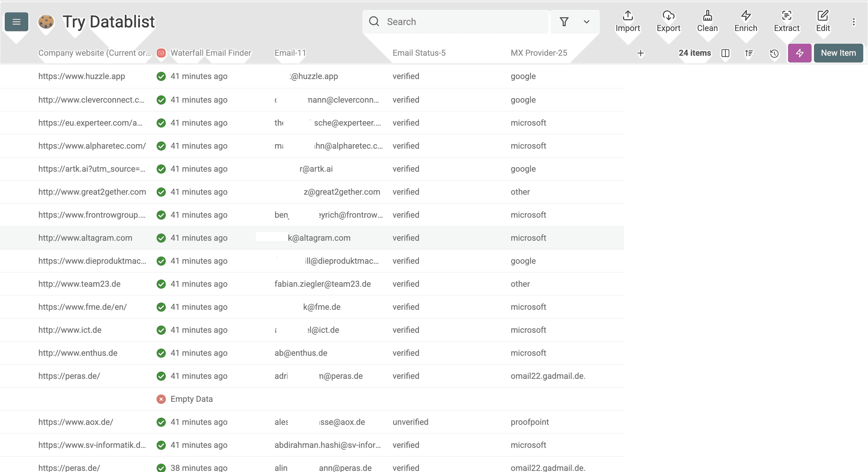The height and width of the screenshot is (472, 868).
Task: Open the Export tool
Action: 668,22
